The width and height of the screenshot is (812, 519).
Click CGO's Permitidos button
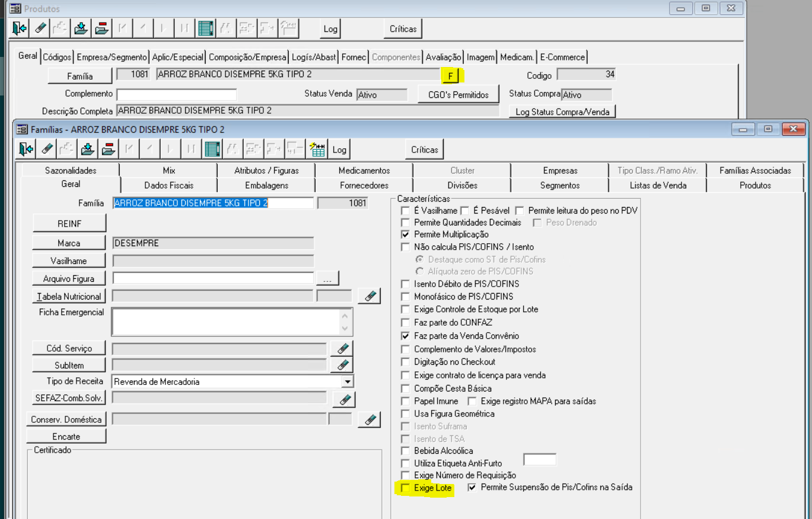pos(458,94)
